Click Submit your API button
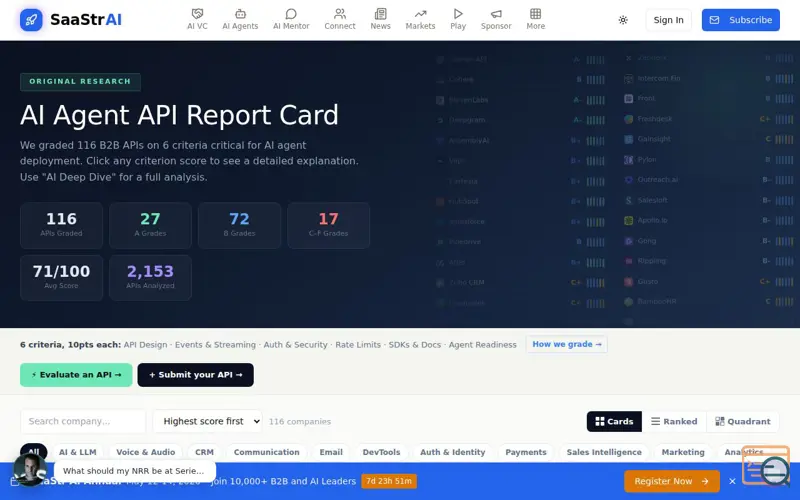This screenshot has height=500, width=800. tap(195, 375)
